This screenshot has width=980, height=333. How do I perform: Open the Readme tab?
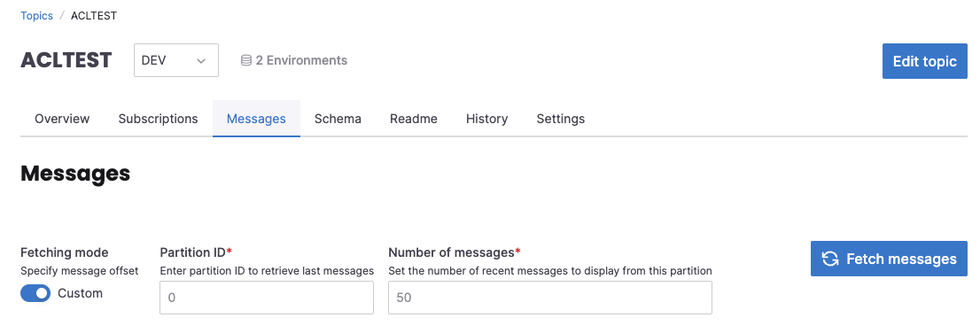click(414, 119)
